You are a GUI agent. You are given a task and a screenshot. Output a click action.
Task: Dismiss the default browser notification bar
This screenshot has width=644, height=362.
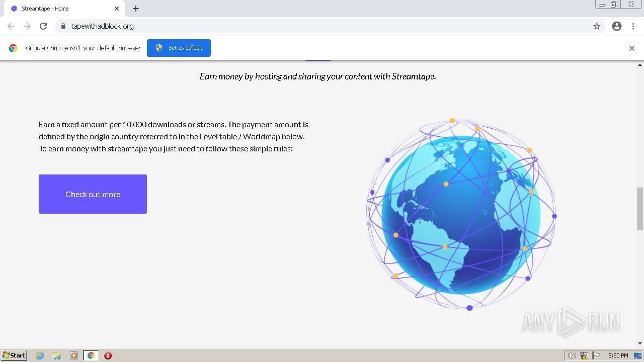point(632,48)
